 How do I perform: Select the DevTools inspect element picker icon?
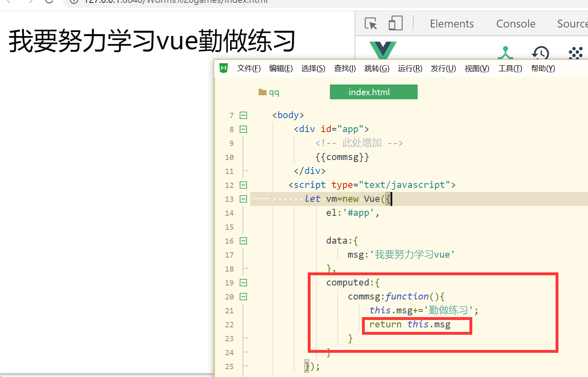click(371, 23)
